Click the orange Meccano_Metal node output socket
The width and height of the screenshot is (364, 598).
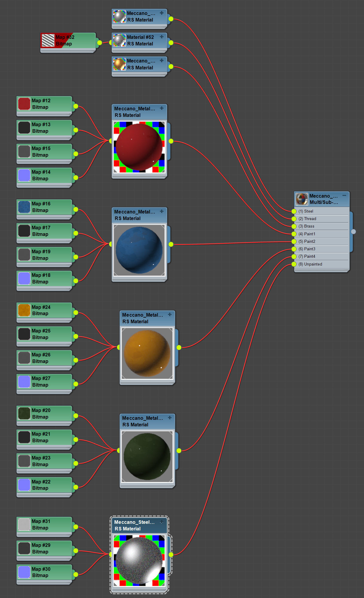(179, 347)
